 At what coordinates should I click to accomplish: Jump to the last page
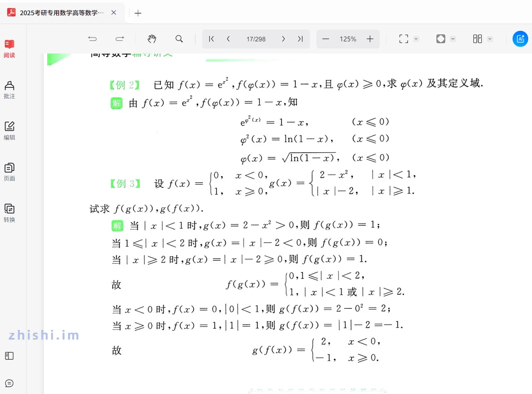coord(300,39)
